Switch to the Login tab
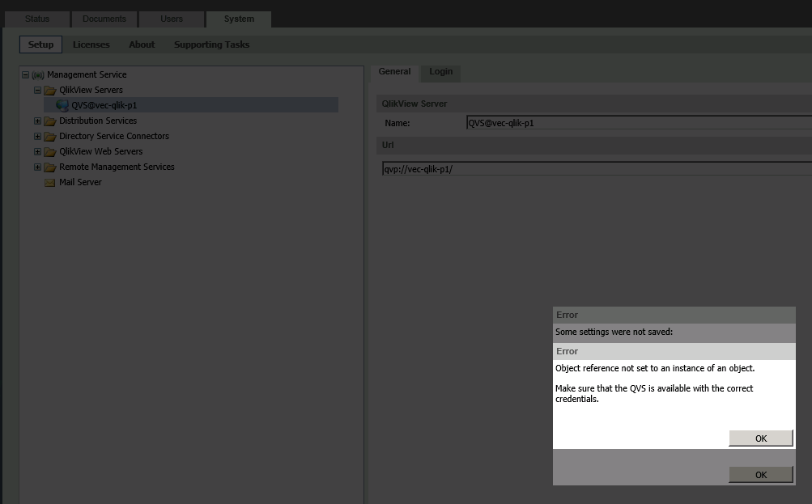This screenshot has width=812, height=504. (440, 72)
